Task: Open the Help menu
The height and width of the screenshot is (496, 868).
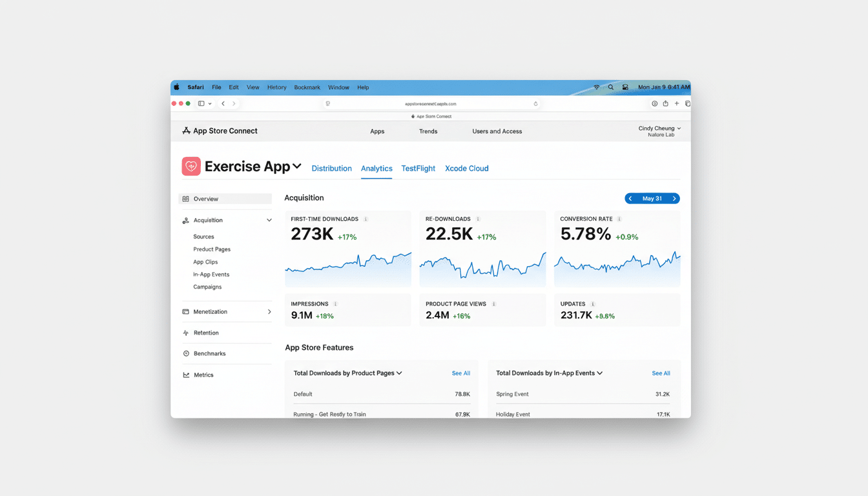Action: pyautogui.click(x=363, y=87)
